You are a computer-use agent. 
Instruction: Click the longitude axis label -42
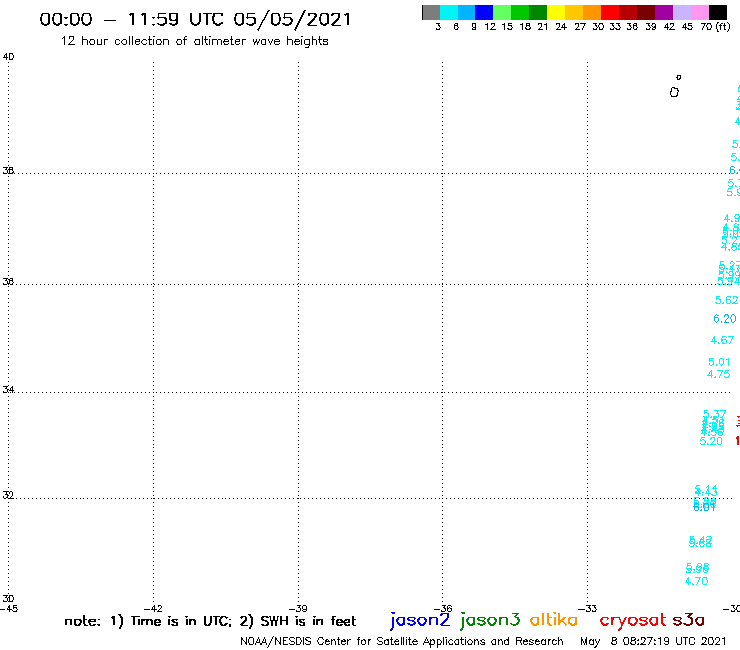153,608
